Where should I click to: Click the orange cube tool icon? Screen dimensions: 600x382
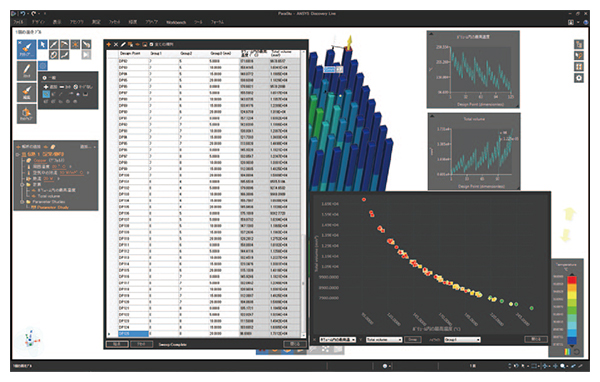(26, 114)
